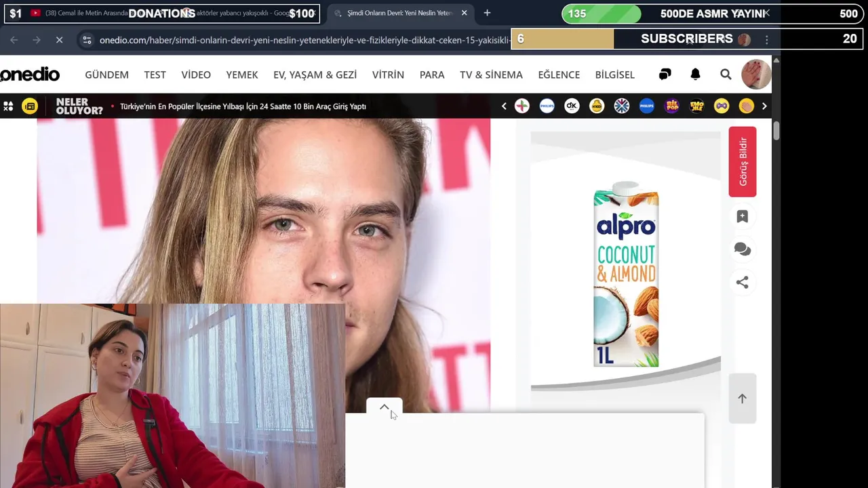
Task: Go forward with the browser forward arrow
Action: coord(37,40)
